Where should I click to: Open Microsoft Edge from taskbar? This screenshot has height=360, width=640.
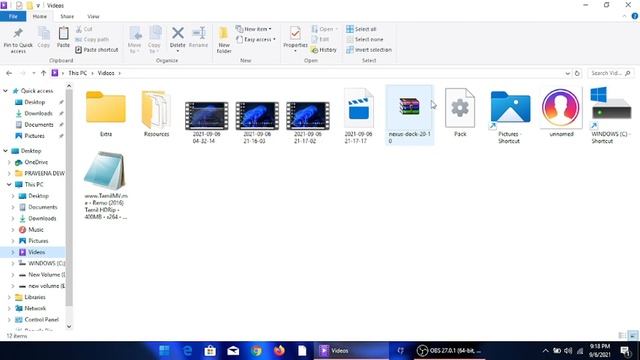click(x=187, y=351)
